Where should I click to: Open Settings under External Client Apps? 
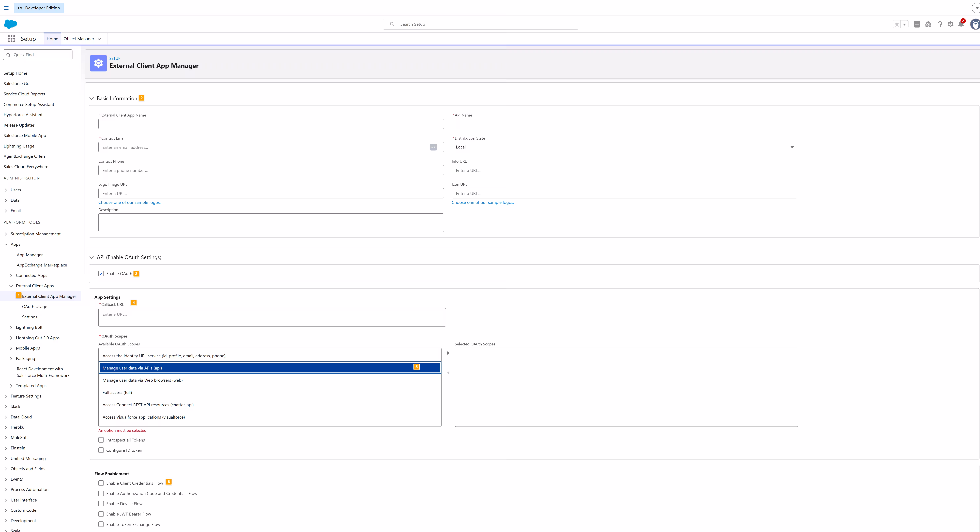click(x=30, y=317)
